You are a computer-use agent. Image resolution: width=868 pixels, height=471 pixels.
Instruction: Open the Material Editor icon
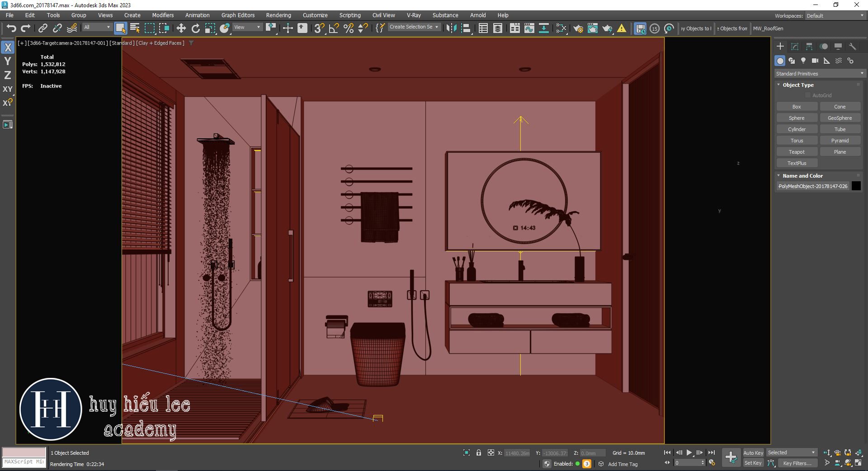tap(562, 28)
